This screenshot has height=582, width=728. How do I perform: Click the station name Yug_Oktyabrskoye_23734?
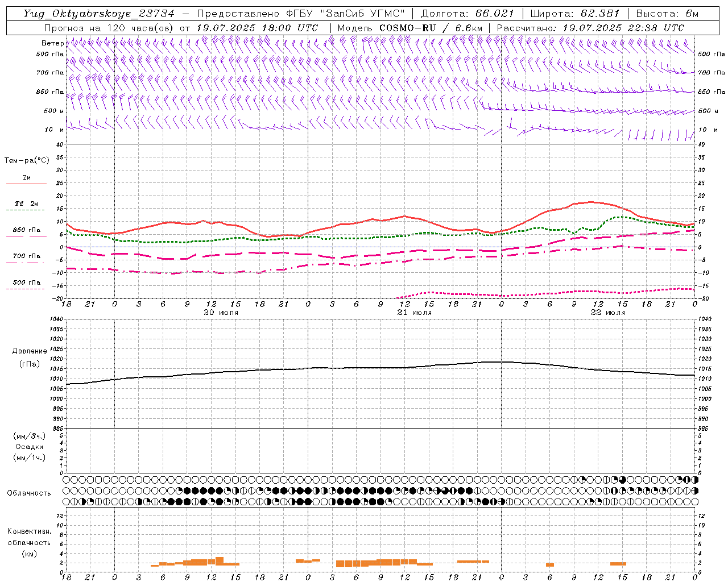pos(99,14)
